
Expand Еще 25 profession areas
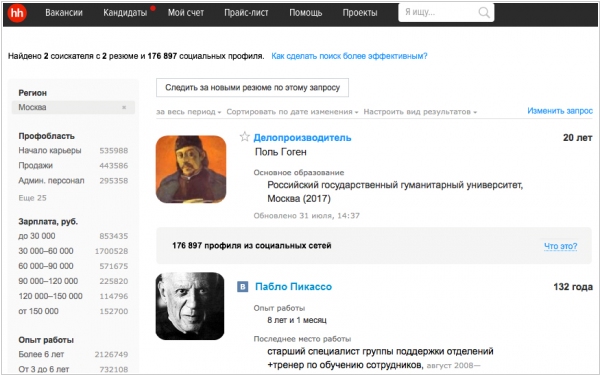[x=33, y=198]
